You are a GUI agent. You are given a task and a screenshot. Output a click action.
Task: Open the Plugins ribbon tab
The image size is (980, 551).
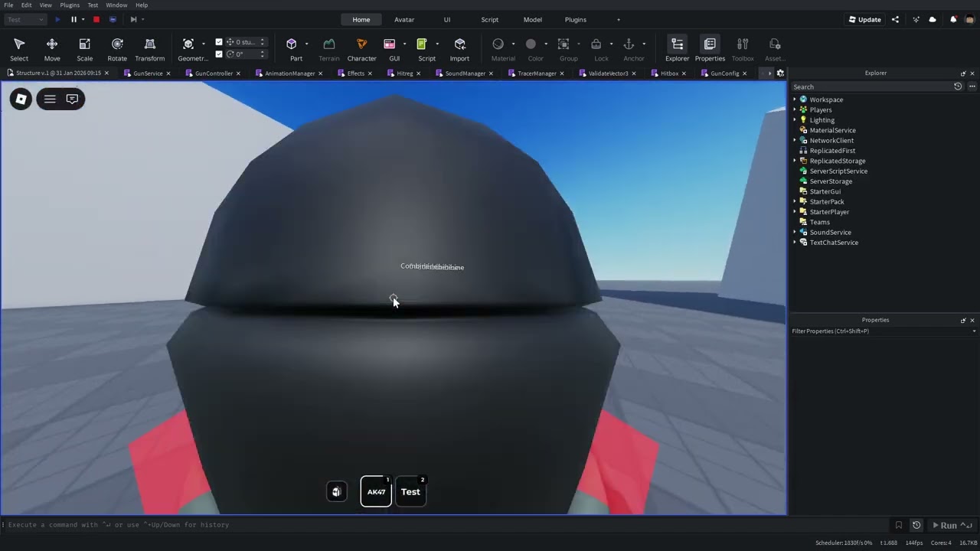576,19
